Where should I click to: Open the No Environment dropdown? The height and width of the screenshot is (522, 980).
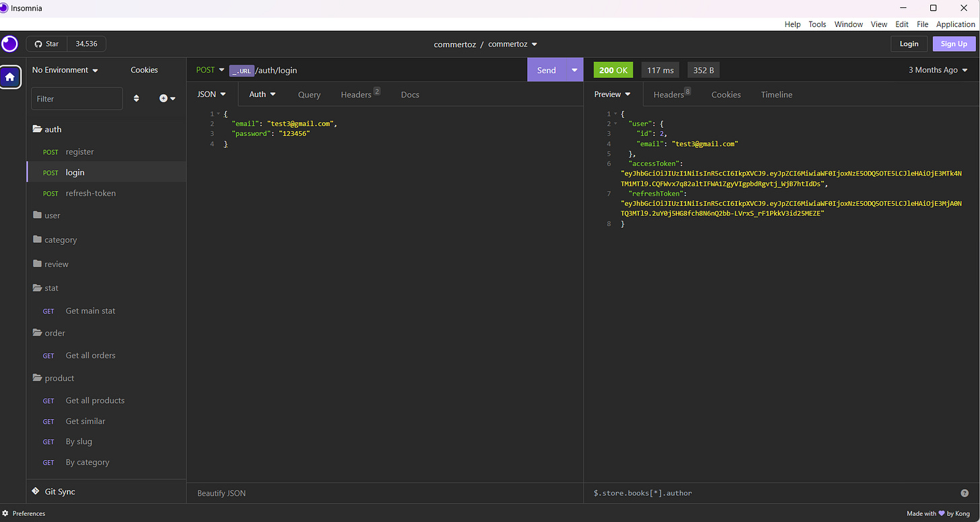coord(65,70)
